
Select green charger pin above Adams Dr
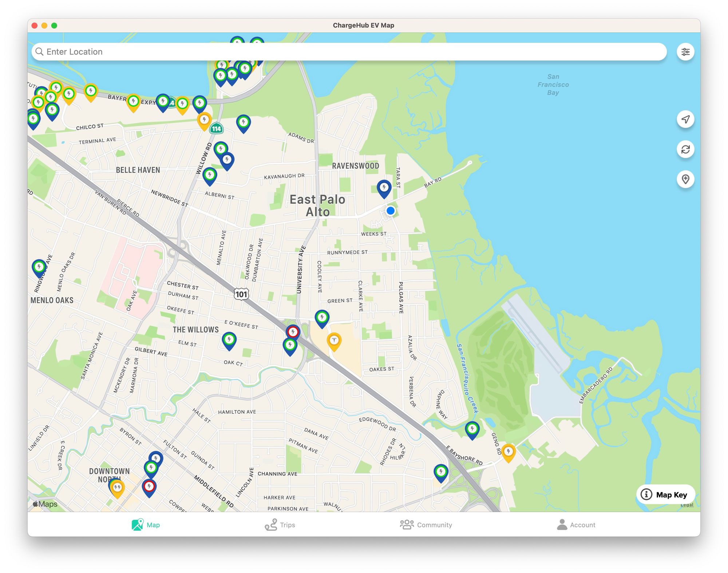243,124
